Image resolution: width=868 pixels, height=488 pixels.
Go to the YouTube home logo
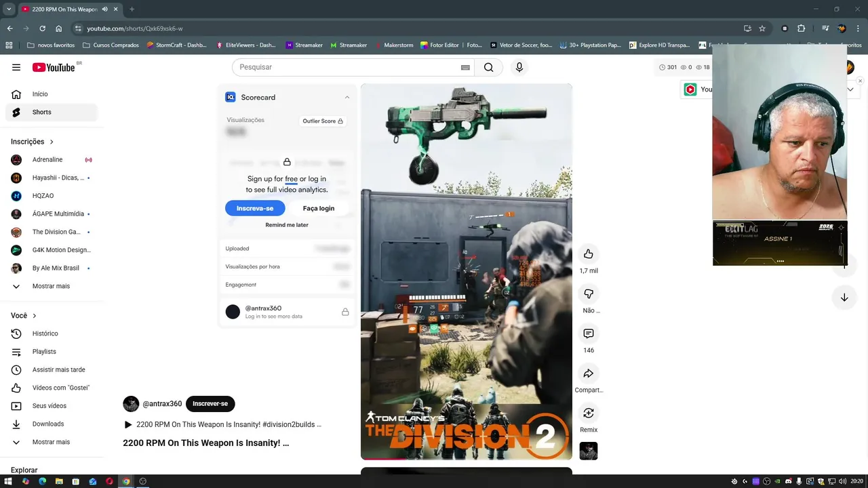(54, 67)
